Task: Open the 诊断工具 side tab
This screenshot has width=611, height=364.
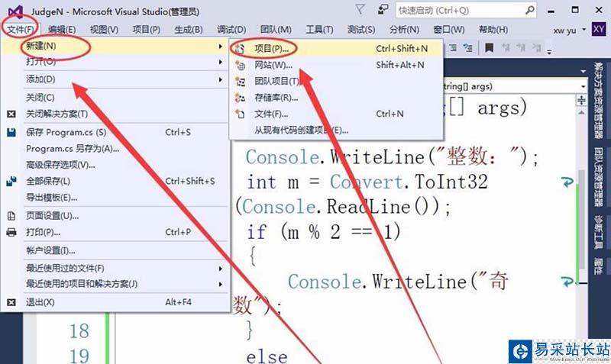Action: click(599, 231)
